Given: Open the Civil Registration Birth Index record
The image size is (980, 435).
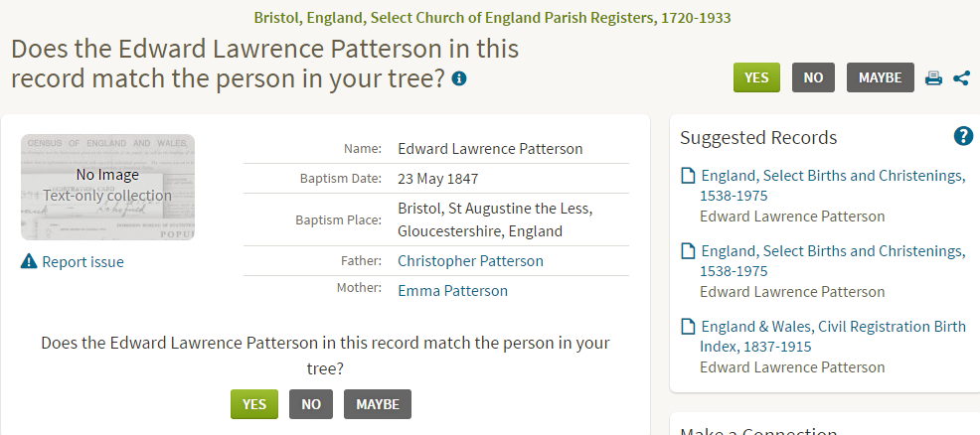Looking at the screenshot, I should [833, 337].
